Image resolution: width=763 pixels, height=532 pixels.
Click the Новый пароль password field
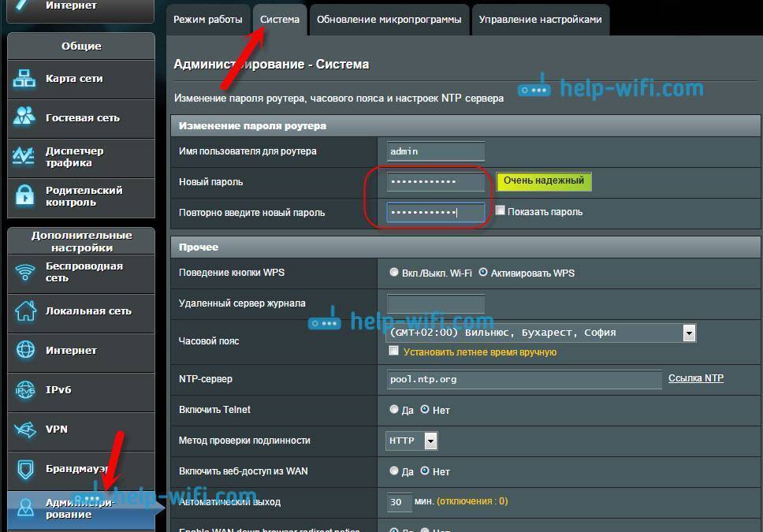pyautogui.click(x=436, y=182)
